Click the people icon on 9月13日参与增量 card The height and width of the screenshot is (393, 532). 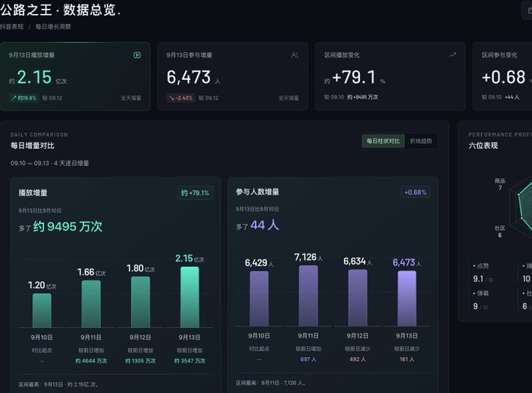(x=295, y=55)
